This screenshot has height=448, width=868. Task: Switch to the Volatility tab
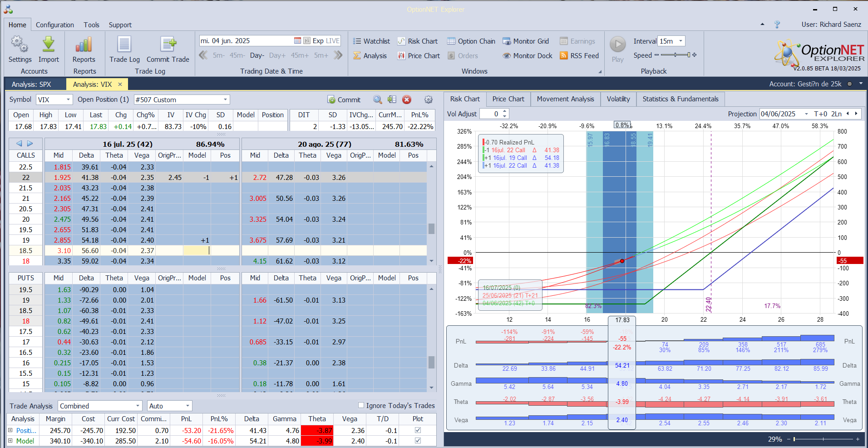(x=618, y=99)
